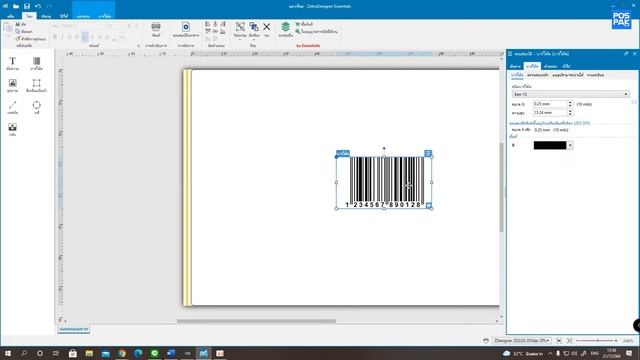Select the Ellipse object tool

36,107
